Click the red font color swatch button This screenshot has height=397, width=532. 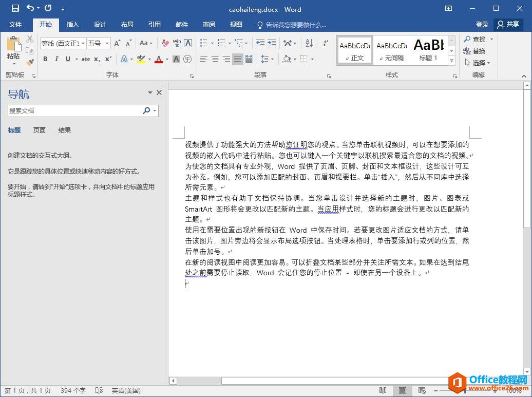(x=159, y=60)
